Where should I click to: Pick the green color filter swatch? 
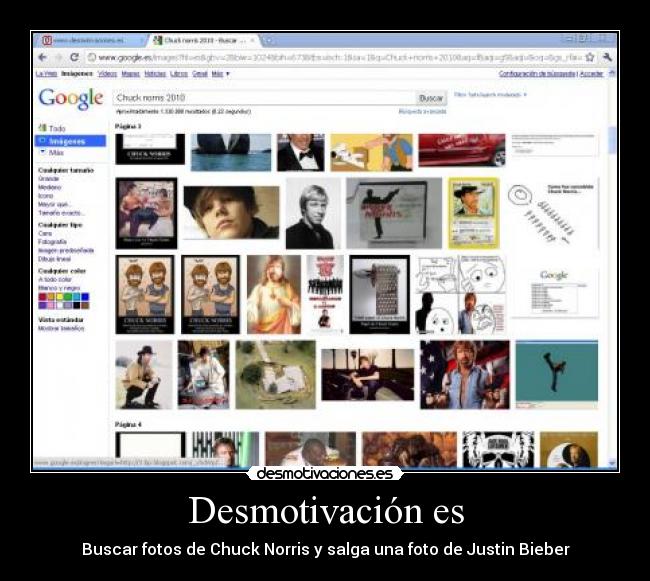[68, 297]
